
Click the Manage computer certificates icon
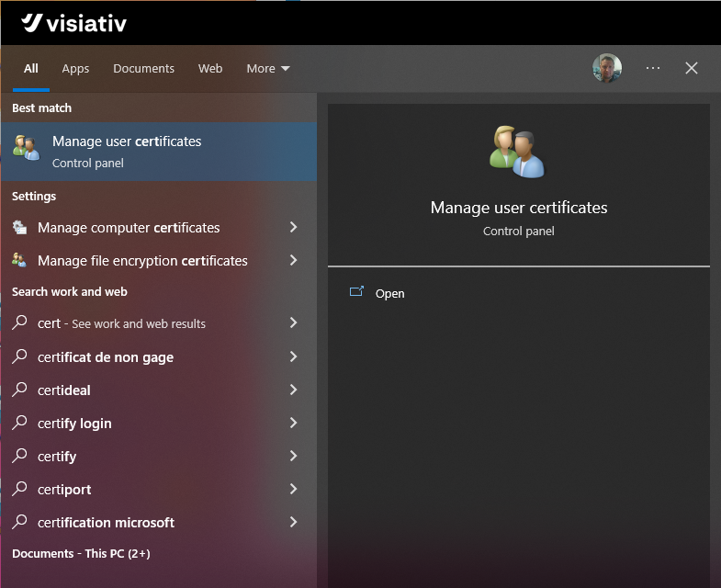(x=19, y=228)
